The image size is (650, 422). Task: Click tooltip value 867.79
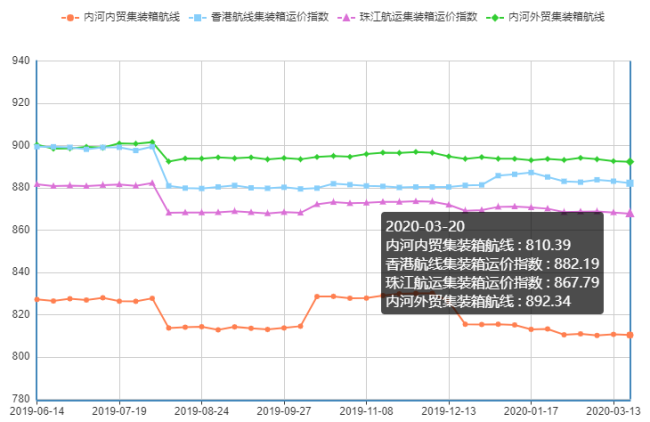[x=577, y=282]
